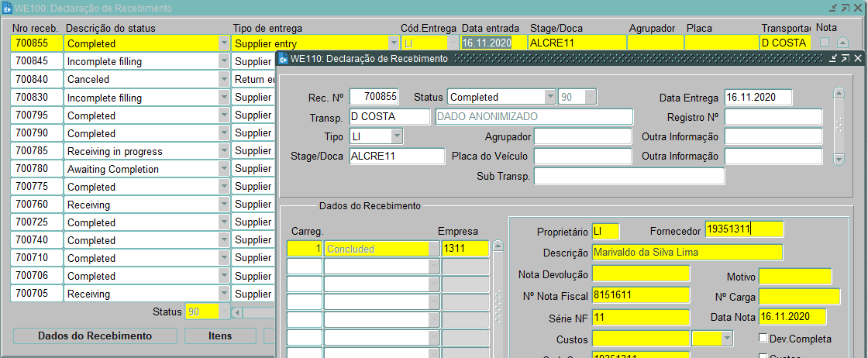Click the Dados do Recebimento button
The image size is (868, 358).
(95, 336)
